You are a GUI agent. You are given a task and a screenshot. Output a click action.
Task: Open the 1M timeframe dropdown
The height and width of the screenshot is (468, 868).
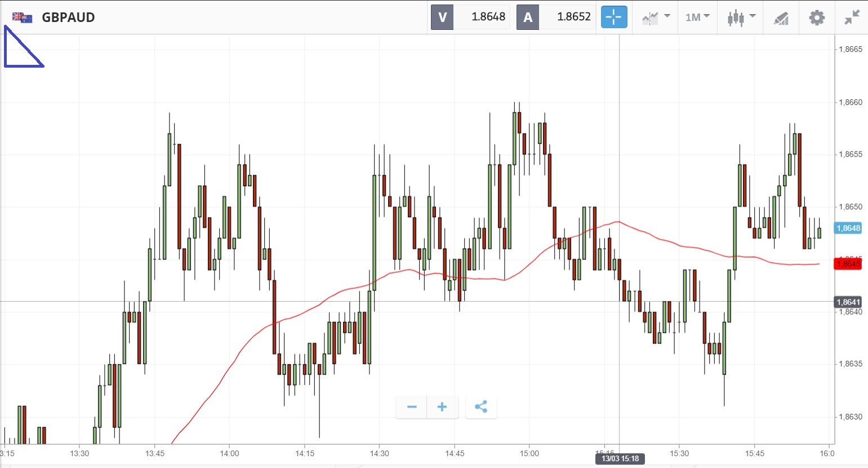point(697,17)
